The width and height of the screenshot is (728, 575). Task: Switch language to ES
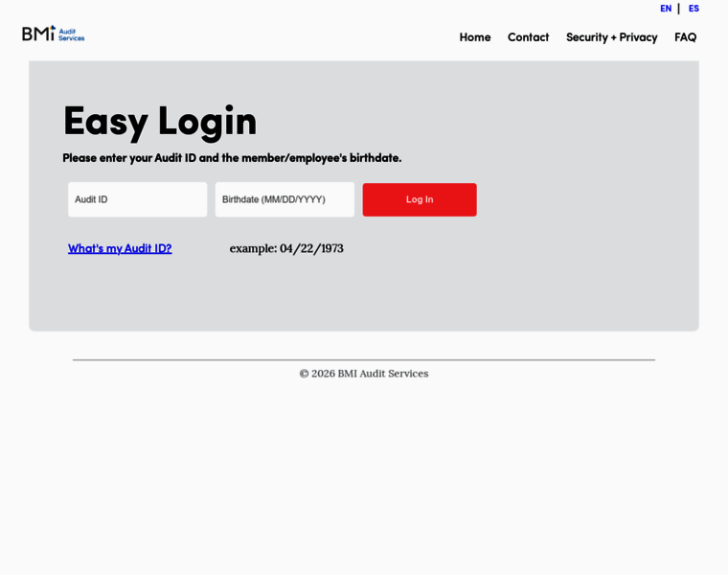coord(694,9)
